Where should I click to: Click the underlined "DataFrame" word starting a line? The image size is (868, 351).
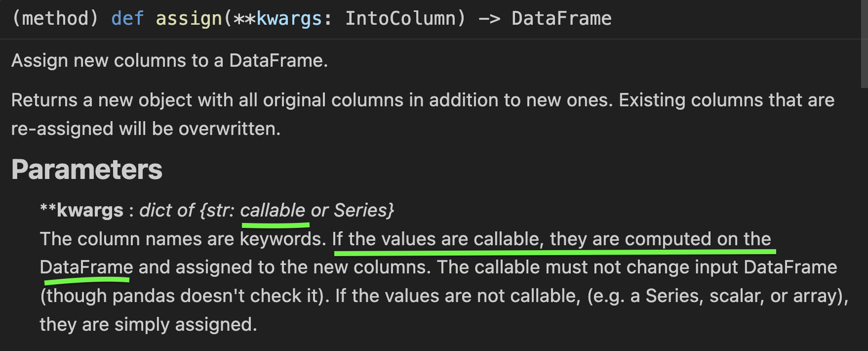point(86,267)
